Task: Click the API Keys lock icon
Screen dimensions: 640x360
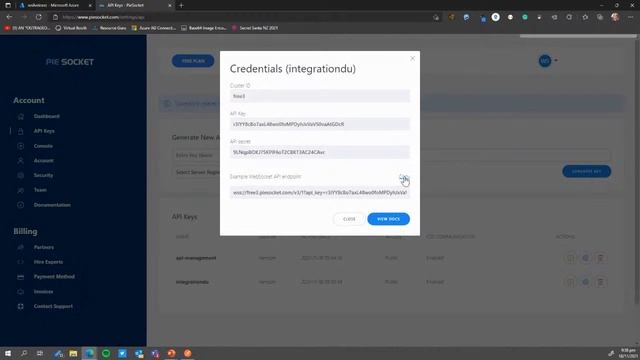Action: point(20,131)
